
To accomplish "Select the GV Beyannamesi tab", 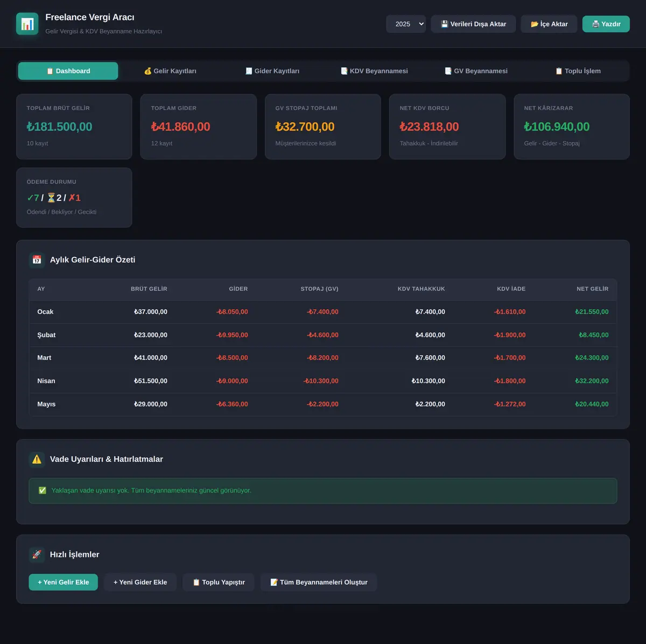I will 476,71.
